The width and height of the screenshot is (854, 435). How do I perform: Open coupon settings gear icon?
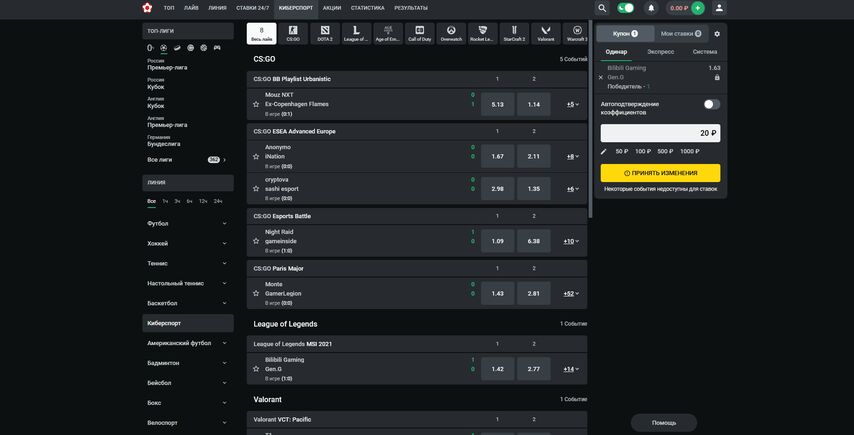point(717,34)
